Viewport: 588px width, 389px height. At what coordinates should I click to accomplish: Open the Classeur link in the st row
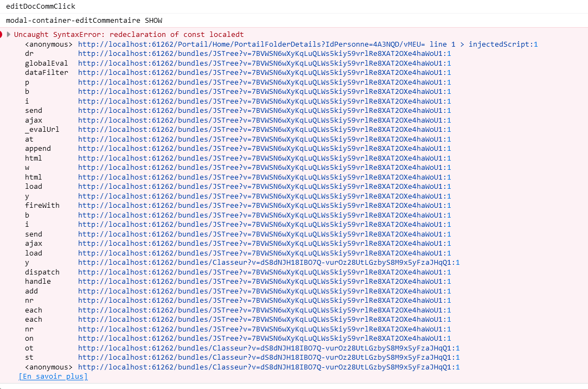click(x=269, y=358)
